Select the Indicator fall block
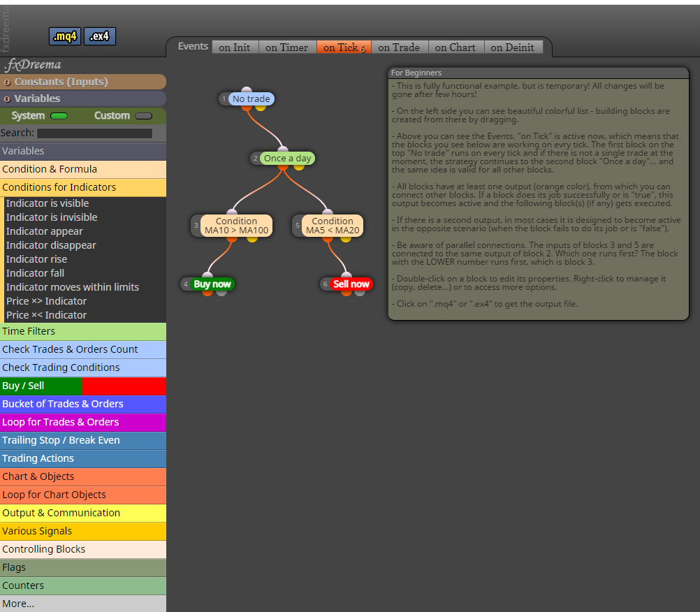700x612 pixels. click(x=35, y=273)
